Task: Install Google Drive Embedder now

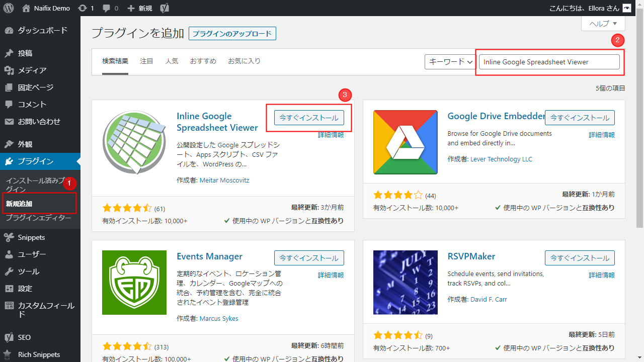Action: click(x=580, y=118)
